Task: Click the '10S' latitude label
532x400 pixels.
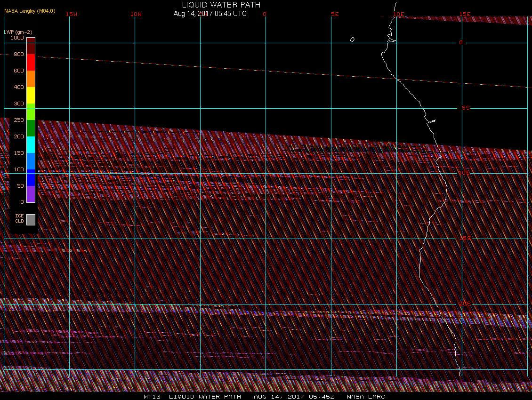Action: pyautogui.click(x=464, y=173)
